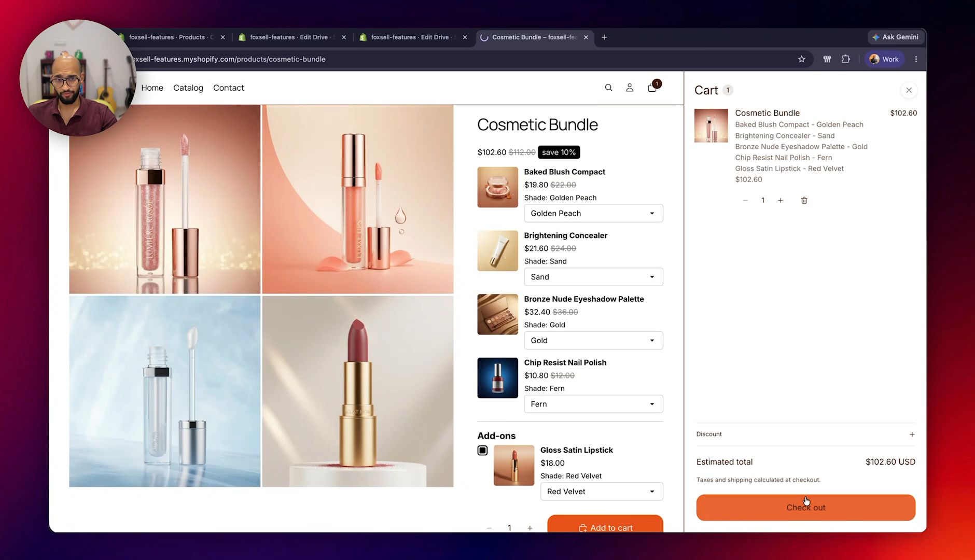Image resolution: width=975 pixels, height=560 pixels.
Task: Click the Estimated total $102.60 USD value
Action: pyautogui.click(x=890, y=461)
